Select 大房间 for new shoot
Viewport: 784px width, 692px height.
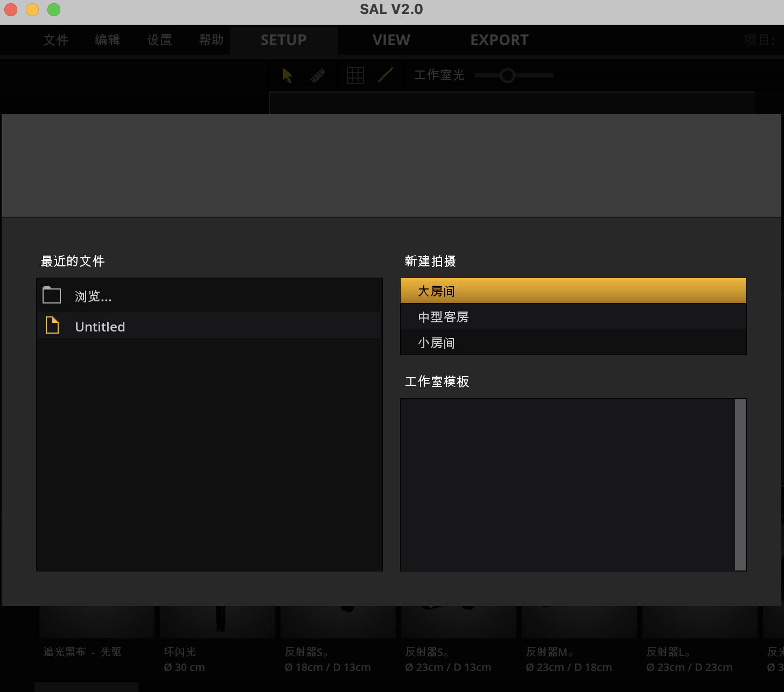click(573, 291)
